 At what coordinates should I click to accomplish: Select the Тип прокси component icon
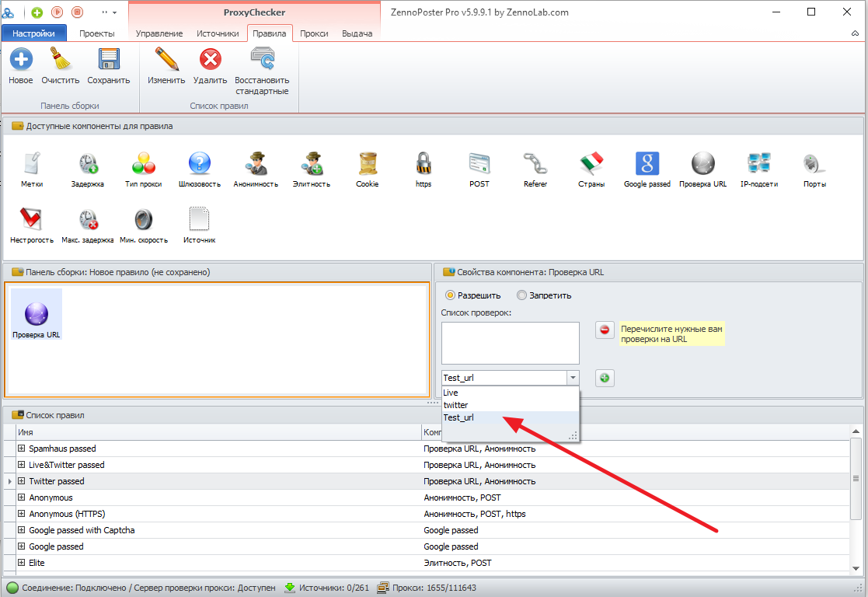144,164
